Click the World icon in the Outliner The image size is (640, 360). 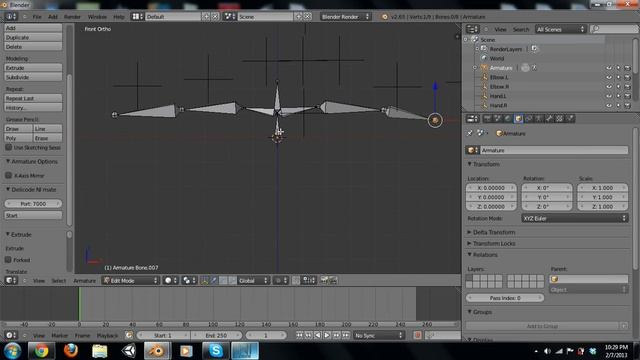[x=484, y=58]
